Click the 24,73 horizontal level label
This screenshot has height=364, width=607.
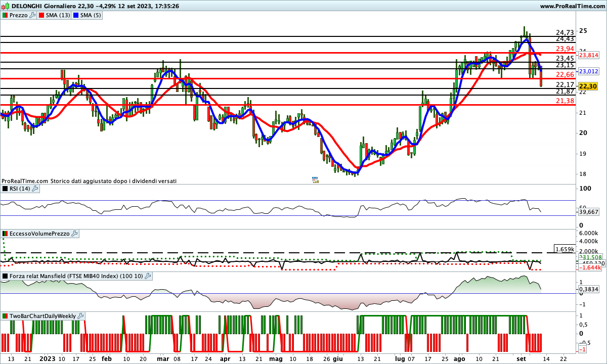click(565, 32)
